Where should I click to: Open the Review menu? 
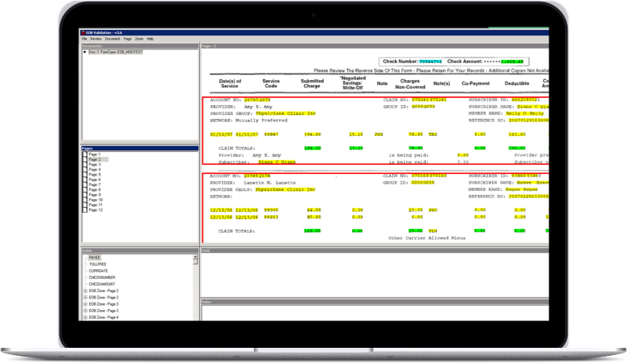[x=95, y=39]
